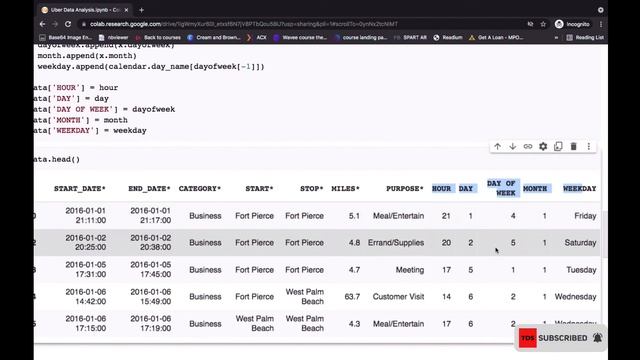Click the TDS channel logo

tap(528, 338)
